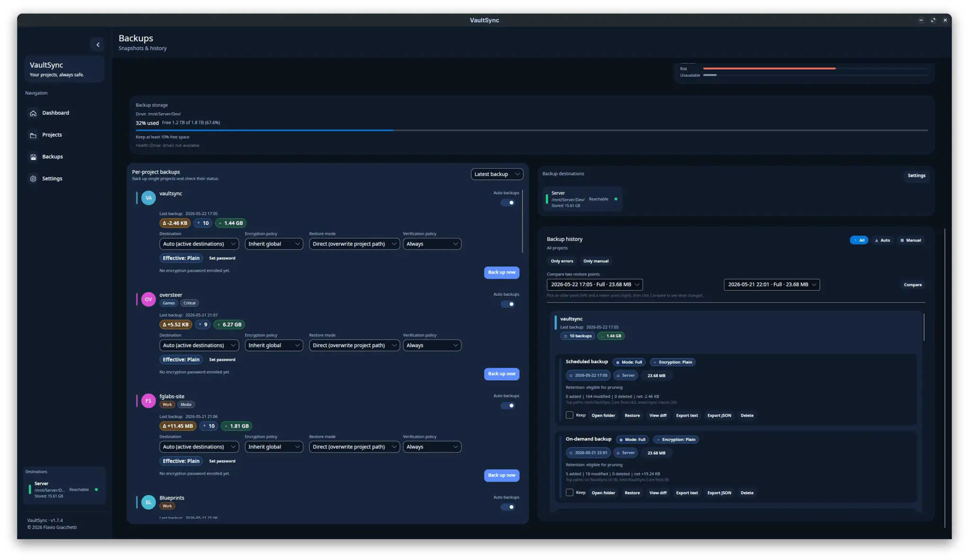Click fglabs-site delta +11.45 MB badge
The width and height of the screenshot is (969, 560).
click(177, 426)
